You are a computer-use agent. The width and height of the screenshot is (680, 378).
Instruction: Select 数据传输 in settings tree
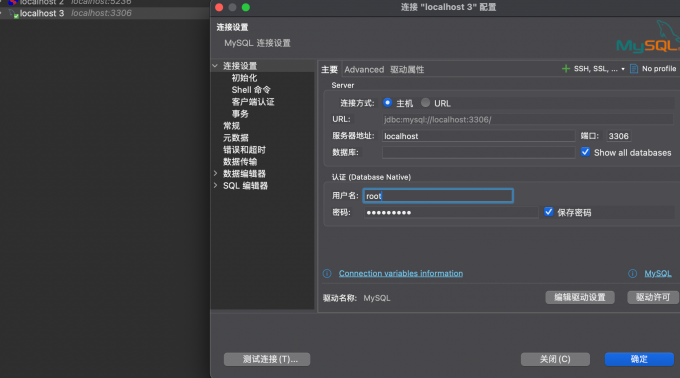coord(240,162)
